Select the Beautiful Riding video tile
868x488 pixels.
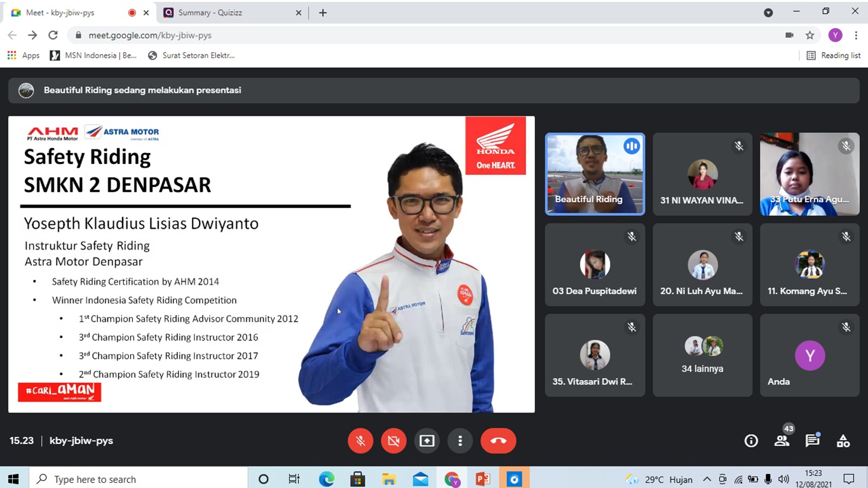[x=595, y=174]
